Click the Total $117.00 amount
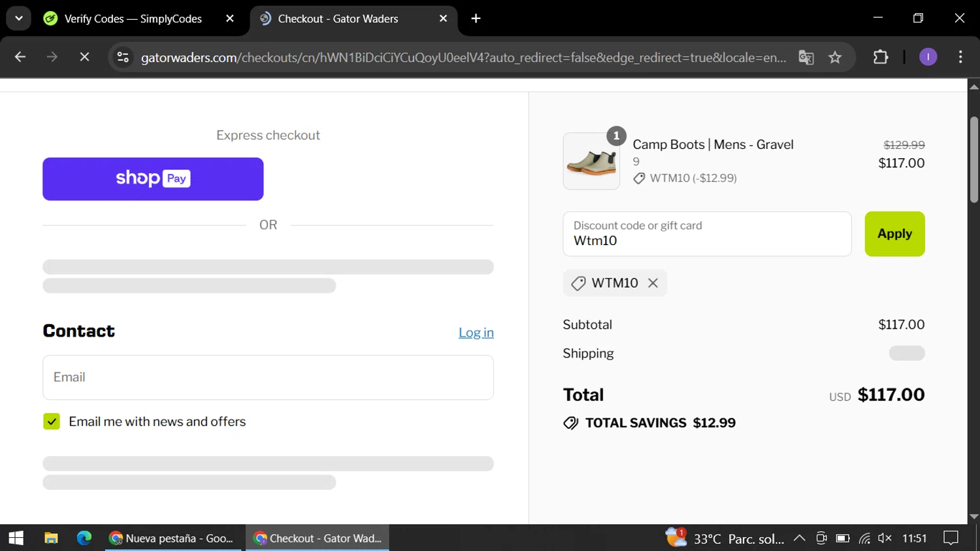 pos(891,395)
